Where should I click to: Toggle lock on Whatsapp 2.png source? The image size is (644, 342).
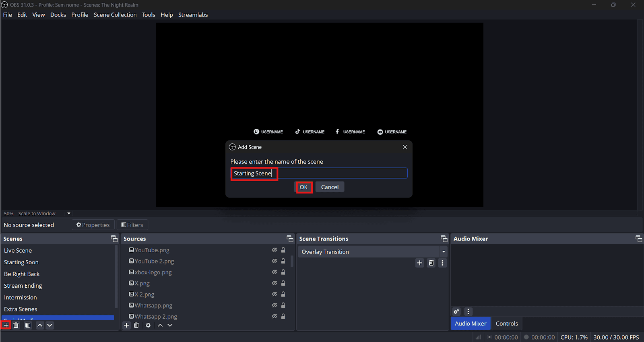point(283,316)
